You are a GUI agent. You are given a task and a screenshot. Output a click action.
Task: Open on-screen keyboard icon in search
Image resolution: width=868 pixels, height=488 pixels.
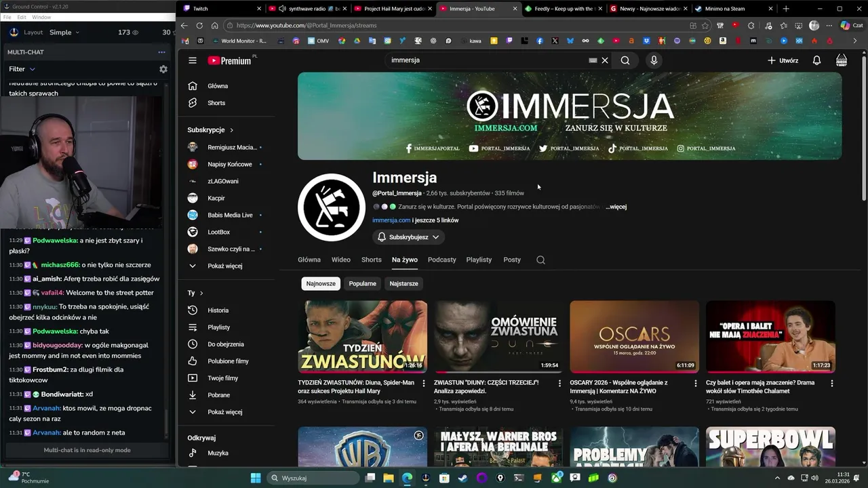[x=593, y=60]
